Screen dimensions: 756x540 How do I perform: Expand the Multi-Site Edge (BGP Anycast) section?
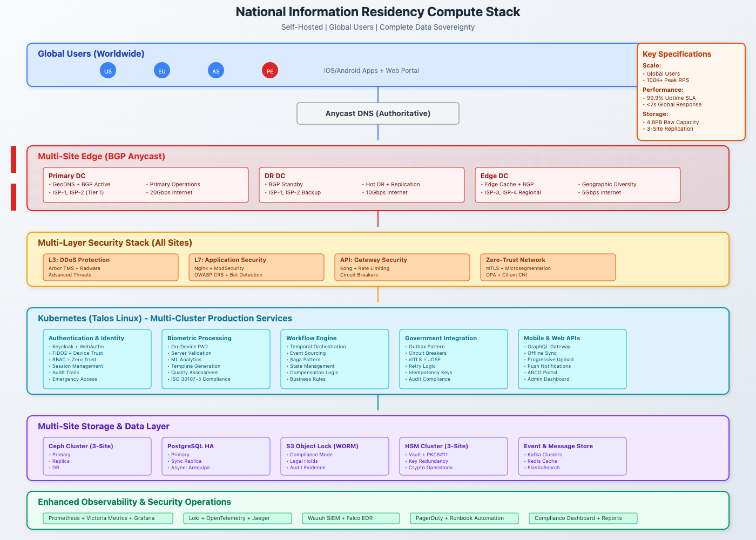pos(102,156)
